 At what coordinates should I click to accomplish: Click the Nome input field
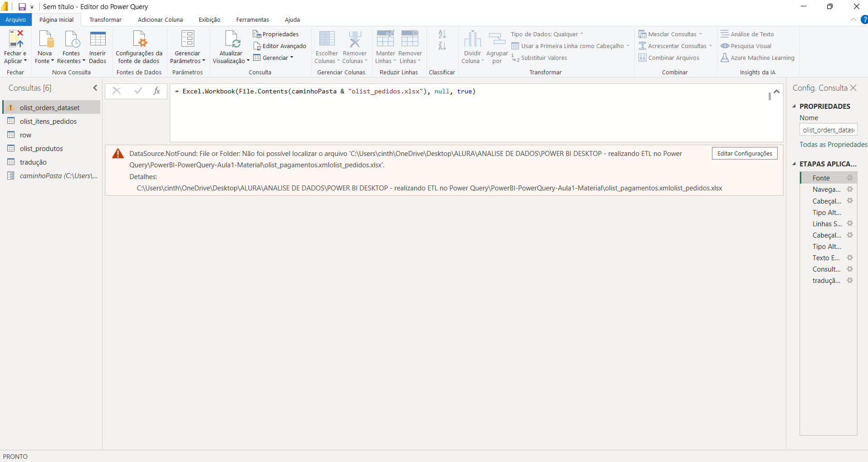pyautogui.click(x=828, y=130)
